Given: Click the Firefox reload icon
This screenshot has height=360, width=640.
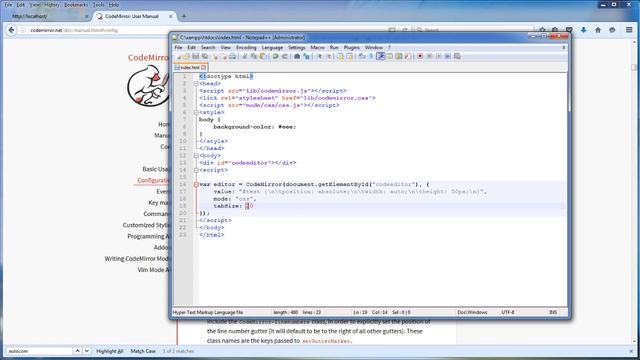Looking at the screenshot, I should coord(405,30).
